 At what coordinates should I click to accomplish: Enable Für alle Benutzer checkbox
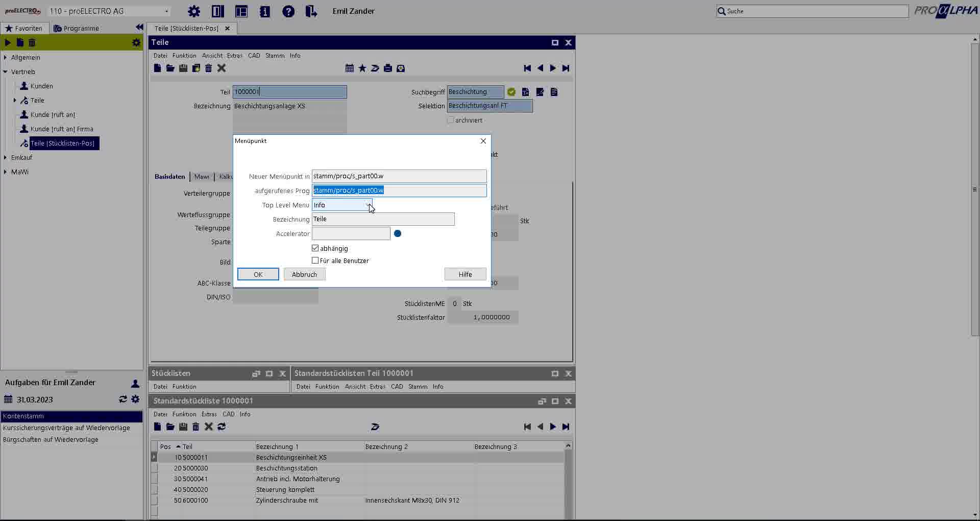(315, 260)
